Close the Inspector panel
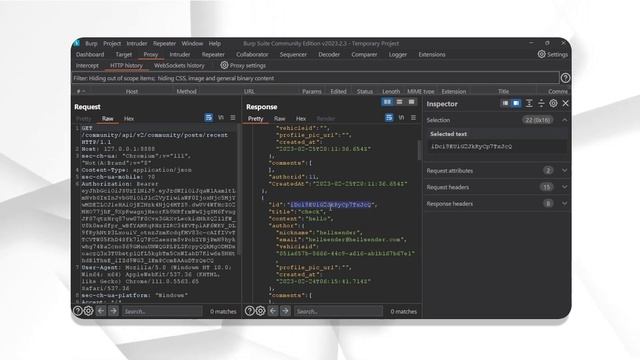Image resolution: width=640 pixels, height=360 pixels. click(x=565, y=103)
